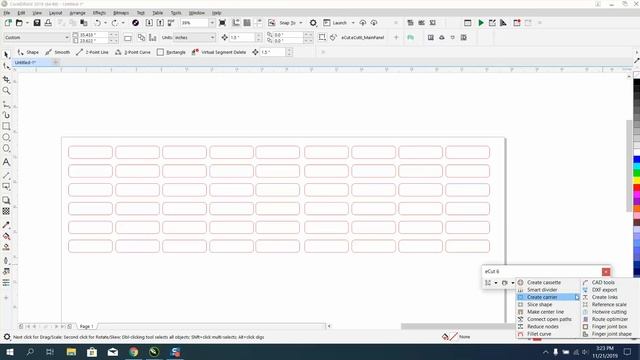Open the File menu
Screen dimensions: 640x360
click(x=7, y=13)
